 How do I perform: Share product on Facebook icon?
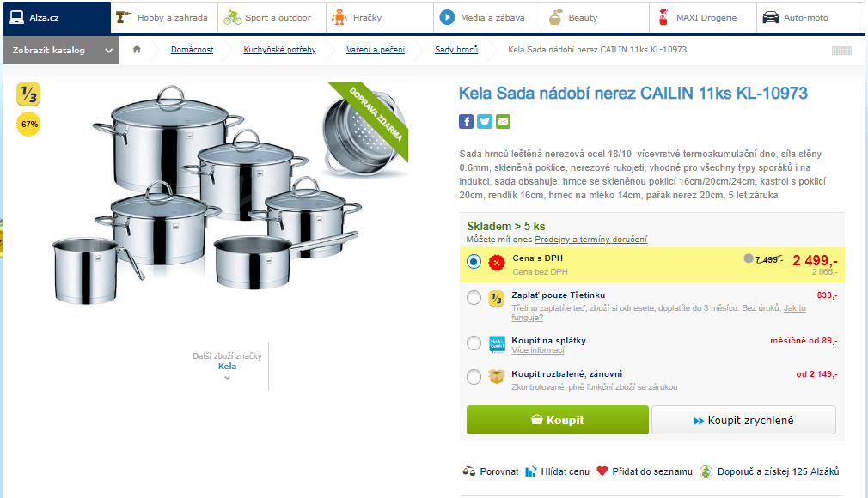pos(466,122)
